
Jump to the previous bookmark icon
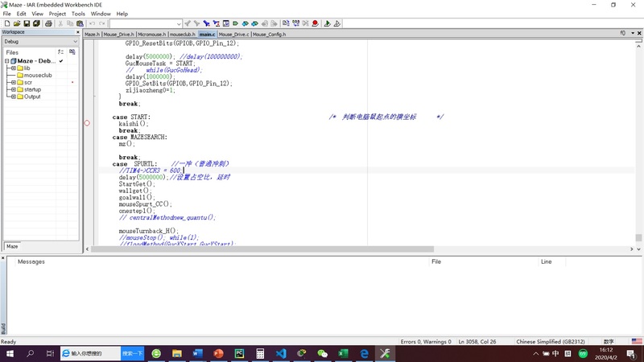click(x=246, y=23)
